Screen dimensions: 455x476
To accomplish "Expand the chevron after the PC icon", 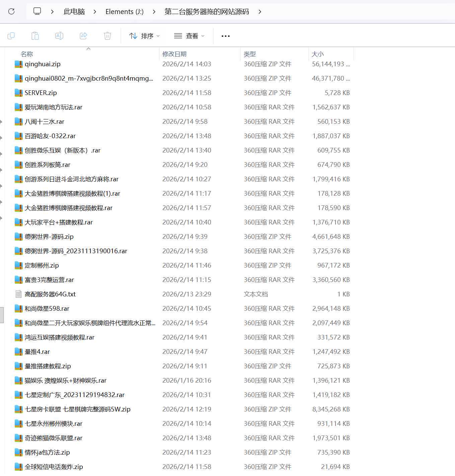I will tap(52, 12).
